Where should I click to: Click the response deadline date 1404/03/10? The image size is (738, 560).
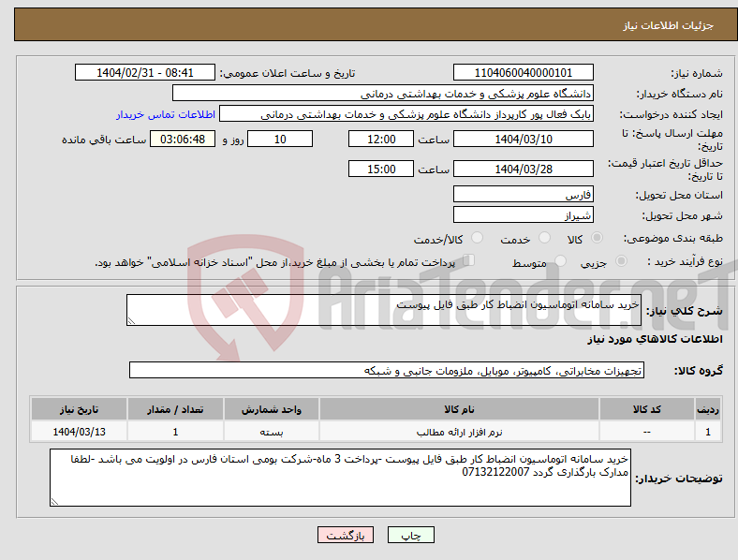(523, 140)
